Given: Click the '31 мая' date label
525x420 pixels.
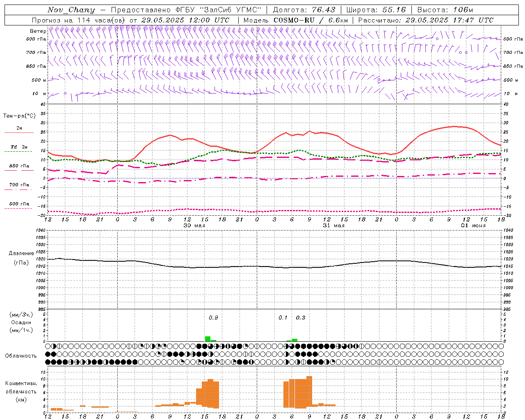Looking at the screenshot, I should tap(333, 226).
